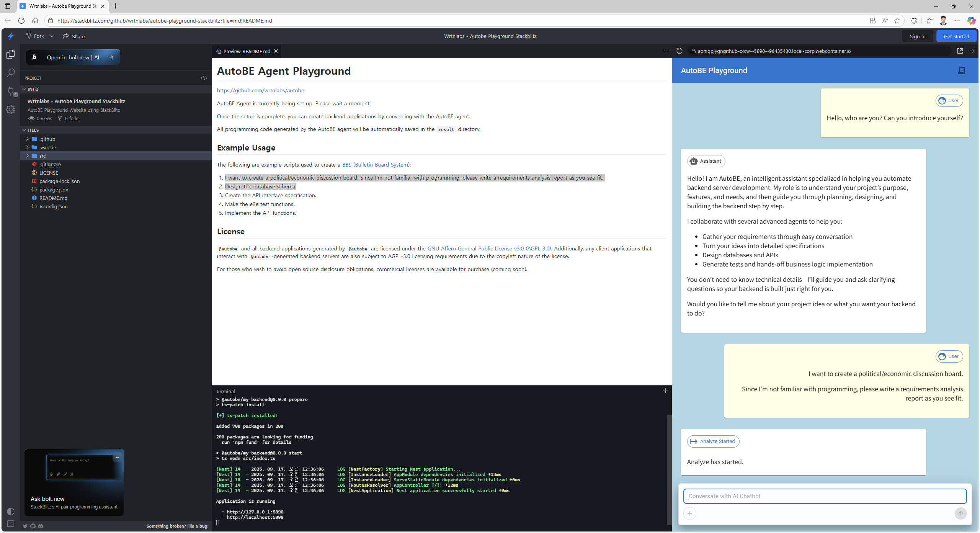The width and height of the screenshot is (980, 533).
Task: Select the Preview README.md tab
Action: click(x=247, y=51)
